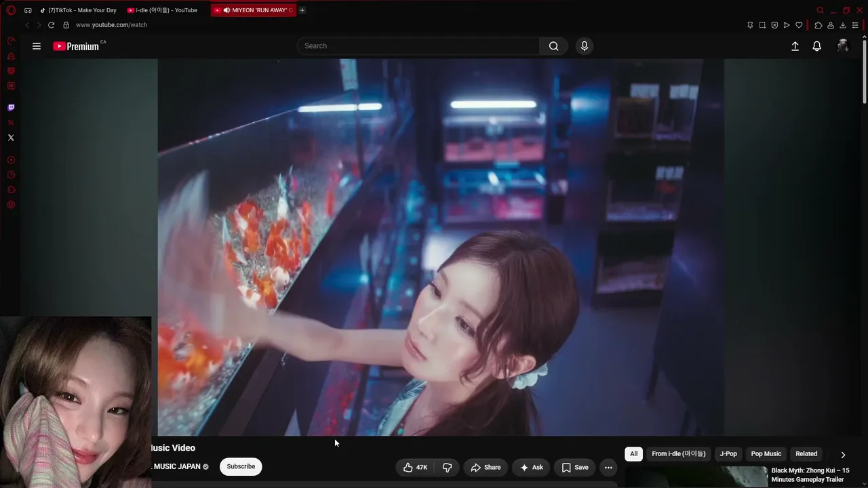Image resolution: width=868 pixels, height=488 pixels.
Task: Open the MUSIC JAPAN channel page
Action: tap(177, 466)
